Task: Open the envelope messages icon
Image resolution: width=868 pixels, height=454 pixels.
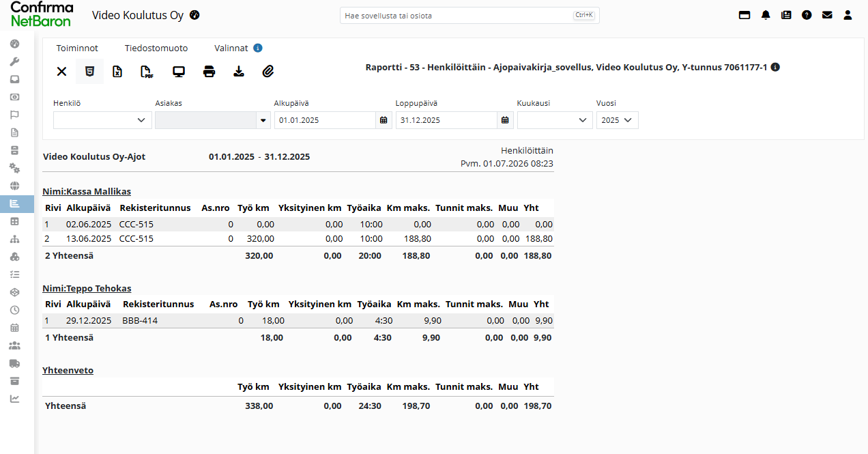Action: [827, 15]
